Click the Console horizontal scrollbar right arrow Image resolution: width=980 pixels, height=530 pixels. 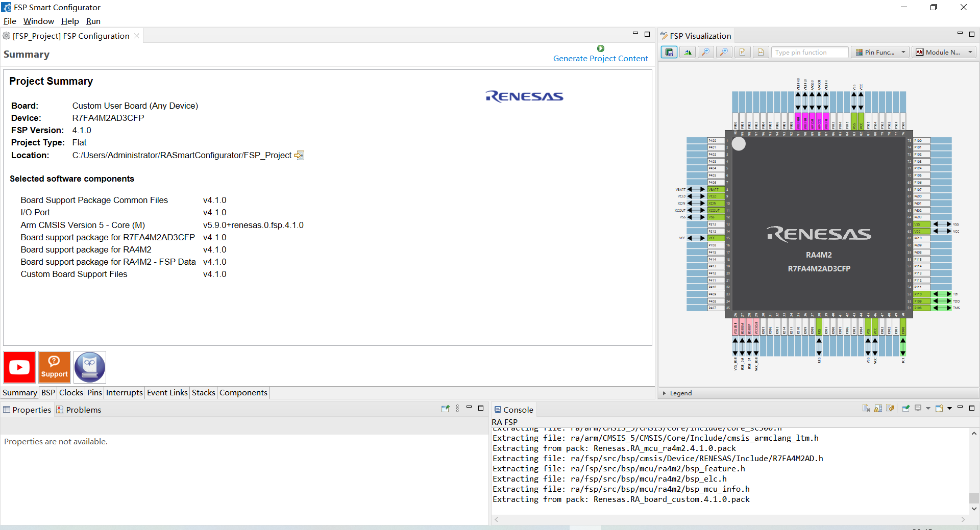963,520
